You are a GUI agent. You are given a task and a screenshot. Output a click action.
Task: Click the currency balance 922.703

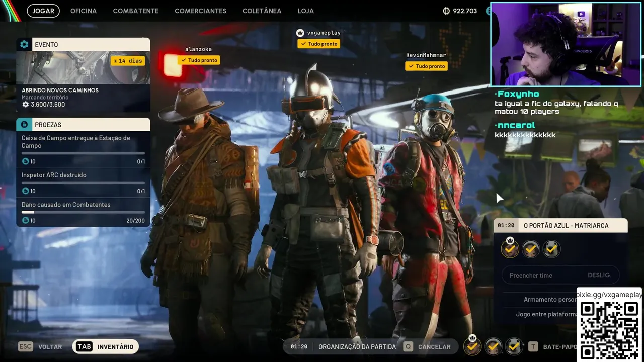coord(465,11)
